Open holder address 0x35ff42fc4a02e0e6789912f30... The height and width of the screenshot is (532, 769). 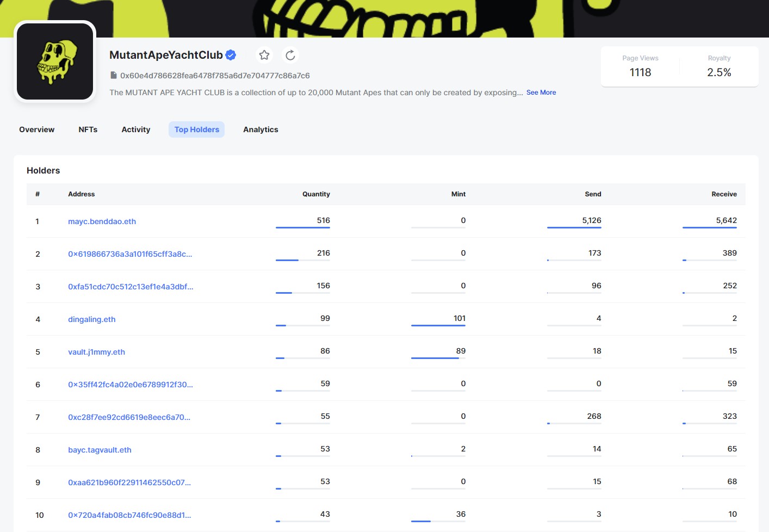pyautogui.click(x=131, y=385)
